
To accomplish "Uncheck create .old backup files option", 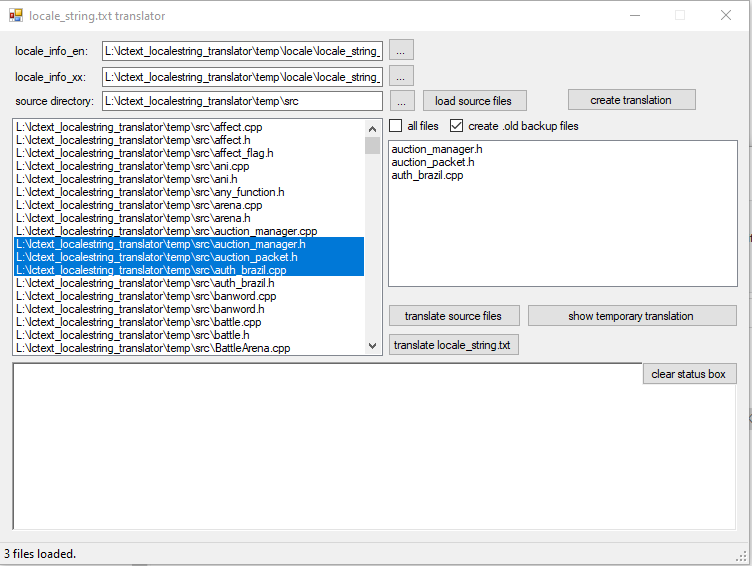I will point(457,126).
